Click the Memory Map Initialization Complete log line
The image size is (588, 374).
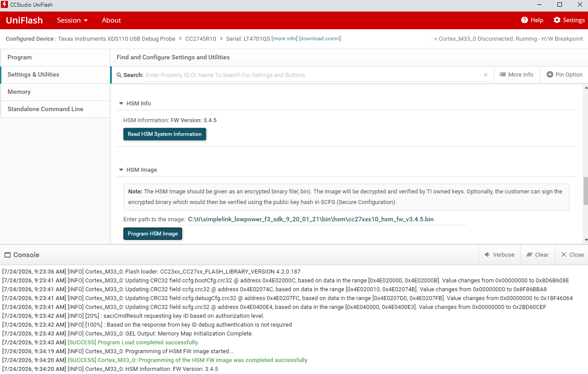coord(127,334)
